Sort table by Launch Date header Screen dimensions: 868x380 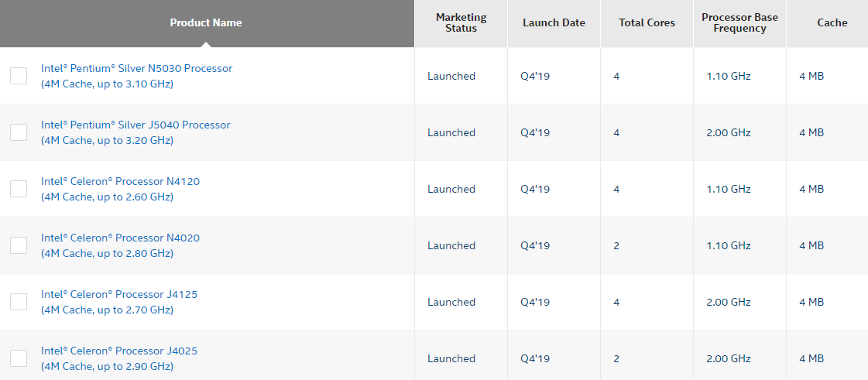pyautogui.click(x=554, y=22)
